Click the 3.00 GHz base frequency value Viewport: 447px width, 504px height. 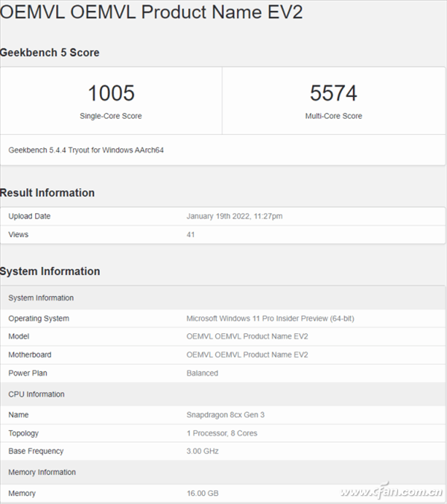[x=202, y=451]
